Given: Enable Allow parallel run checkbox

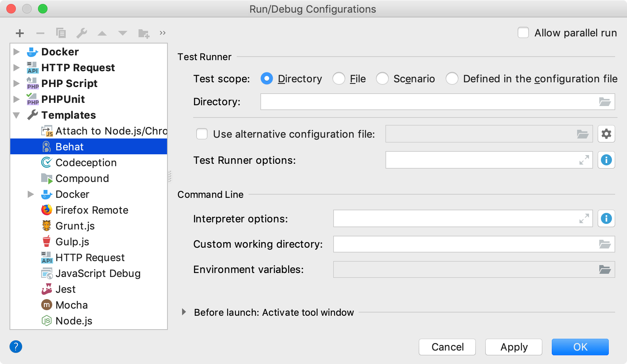Looking at the screenshot, I should pos(523,32).
